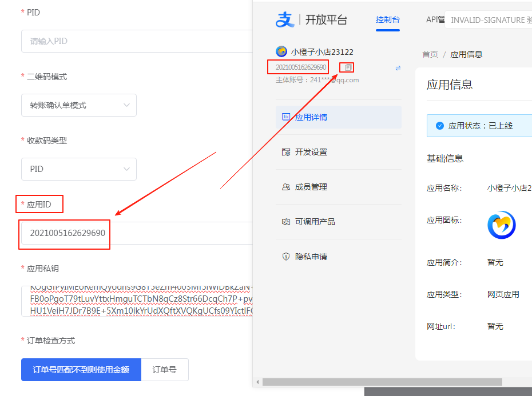Switch to the 控制台 tab

388,20
